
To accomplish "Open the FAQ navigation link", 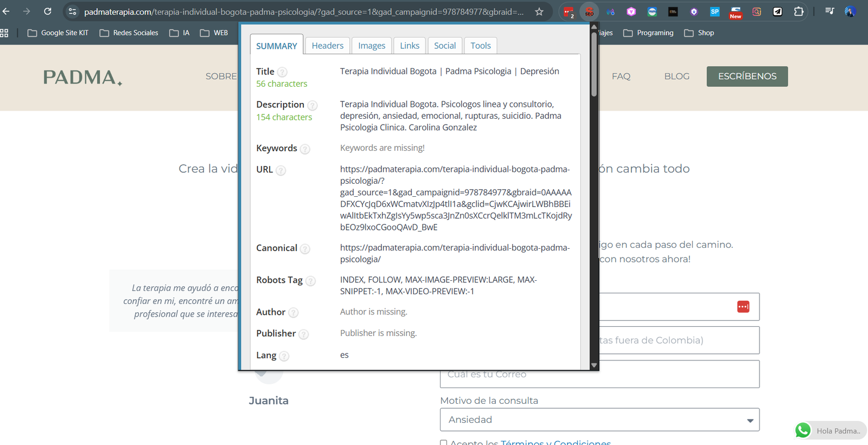I will (x=621, y=76).
